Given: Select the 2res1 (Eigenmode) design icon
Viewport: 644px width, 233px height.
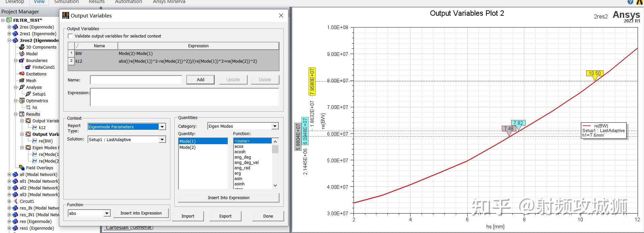Looking at the screenshot, I should coord(15,34).
